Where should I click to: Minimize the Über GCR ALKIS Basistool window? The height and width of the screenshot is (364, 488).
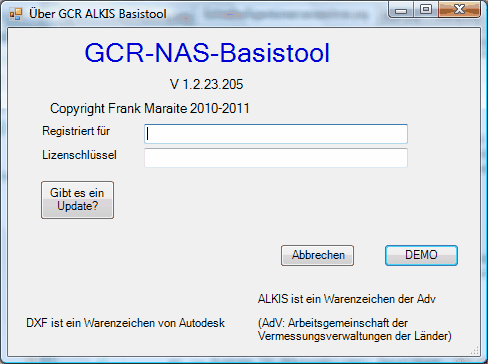pyautogui.click(x=401, y=10)
